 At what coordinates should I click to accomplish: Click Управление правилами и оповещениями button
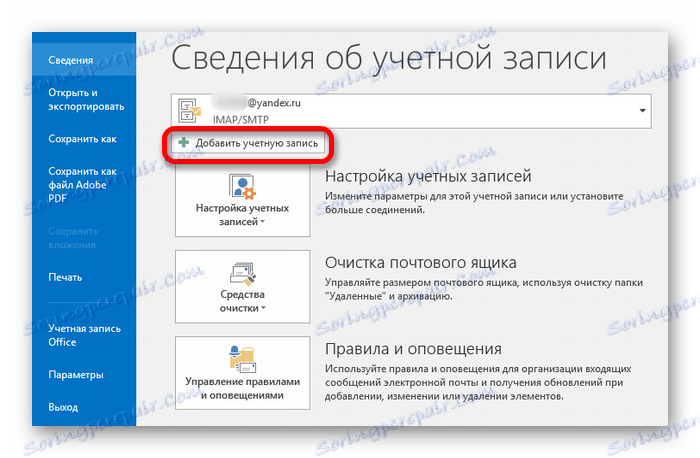(x=242, y=373)
